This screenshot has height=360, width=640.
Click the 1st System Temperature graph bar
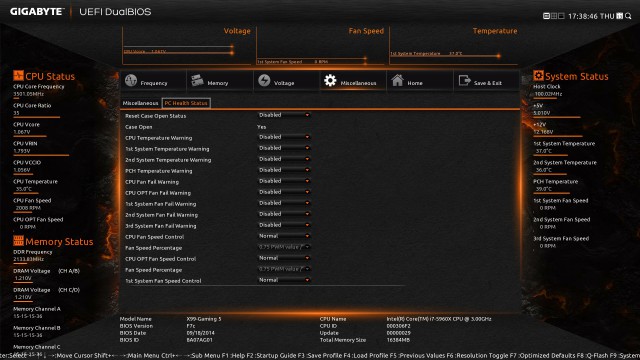445,54
